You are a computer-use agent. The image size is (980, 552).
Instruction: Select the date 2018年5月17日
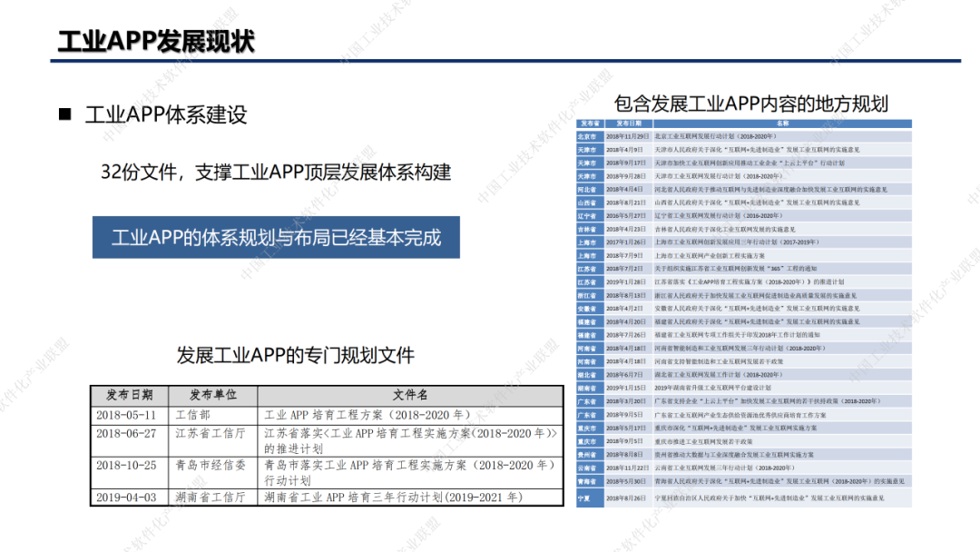point(625,429)
